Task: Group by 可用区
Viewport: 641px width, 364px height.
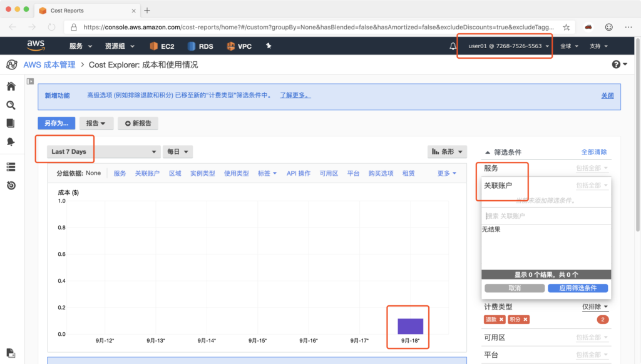Action: pyautogui.click(x=329, y=173)
